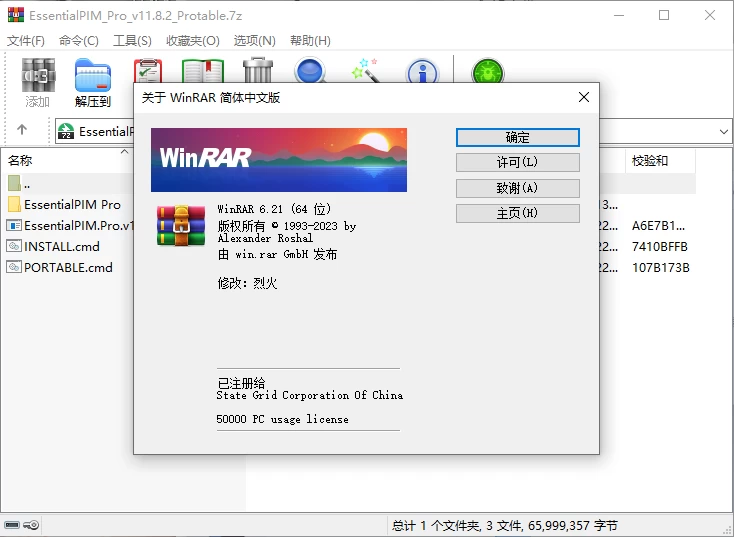Close the About WinRAR dialog

584,97
